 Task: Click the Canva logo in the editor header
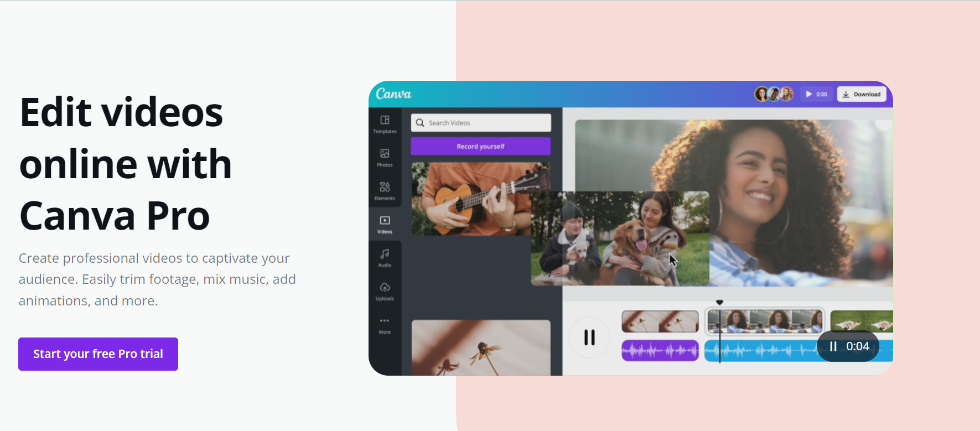pos(393,94)
